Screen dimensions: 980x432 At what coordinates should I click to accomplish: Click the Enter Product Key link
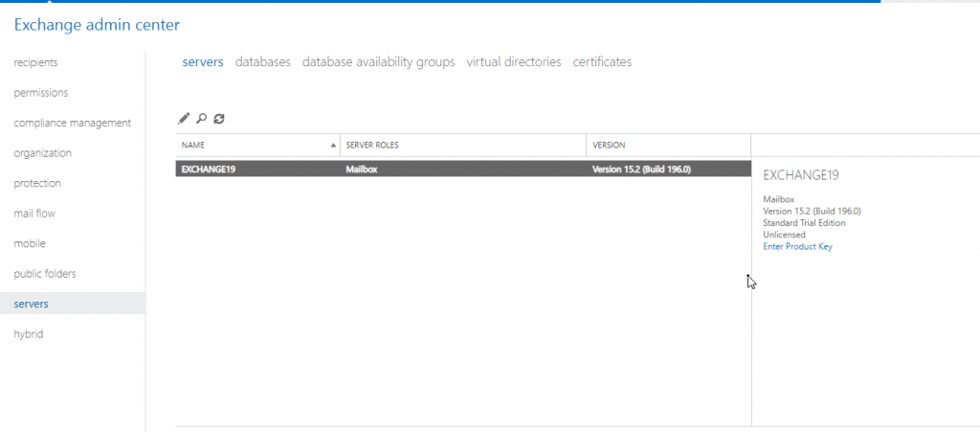tap(797, 246)
